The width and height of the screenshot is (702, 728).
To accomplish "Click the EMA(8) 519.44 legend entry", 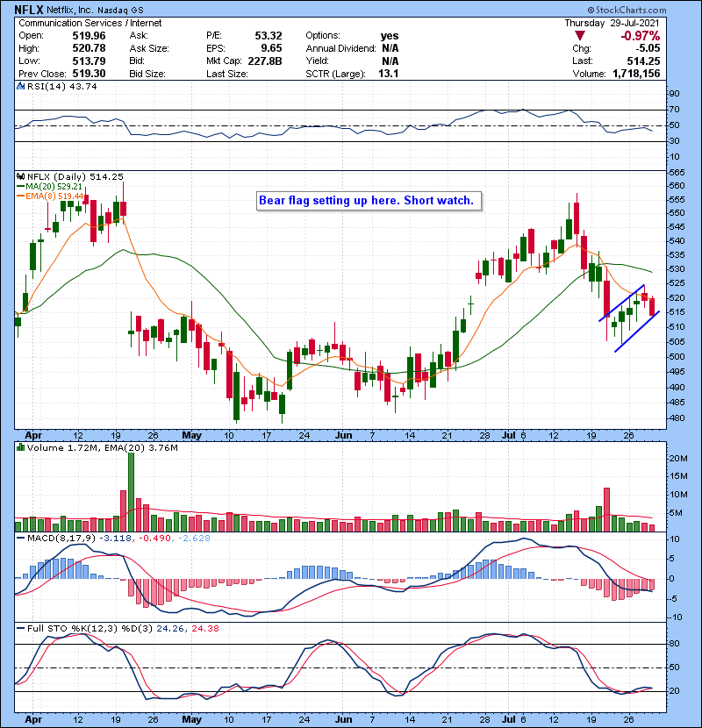I will click(x=51, y=196).
